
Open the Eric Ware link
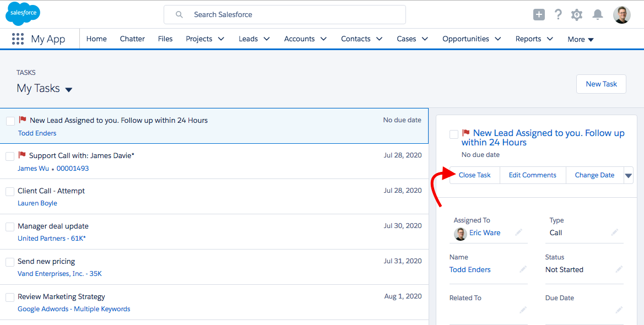pos(485,232)
